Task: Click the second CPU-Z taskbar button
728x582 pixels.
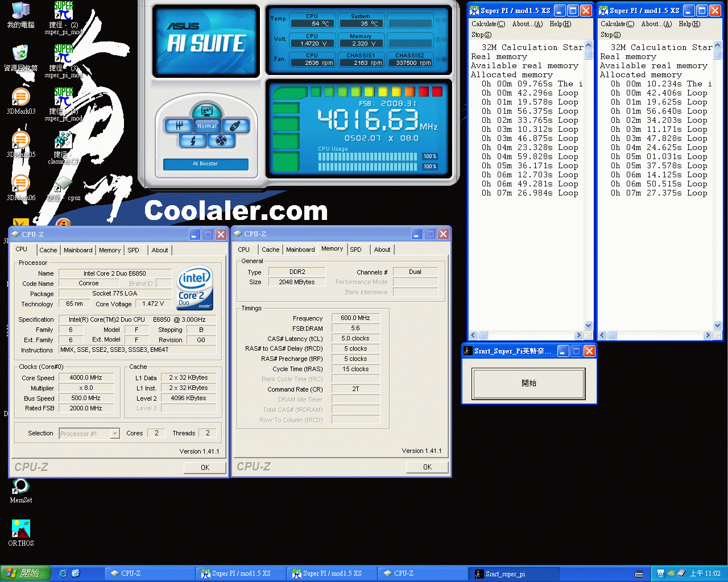Action: [424, 573]
